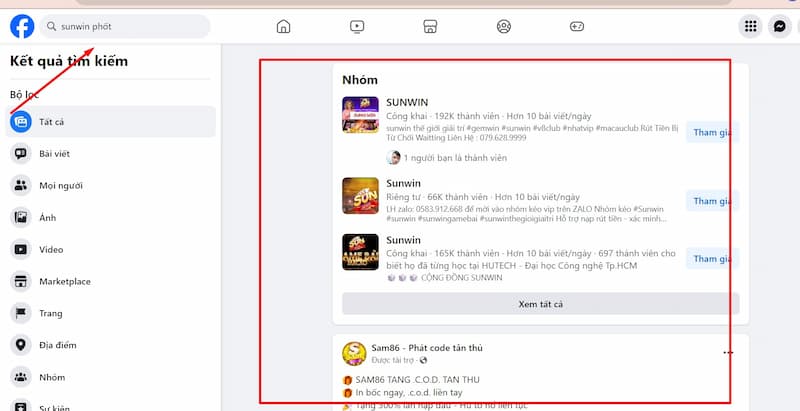800x411 pixels.
Task: Select the 'Tất cả' filter
Action: click(x=111, y=122)
